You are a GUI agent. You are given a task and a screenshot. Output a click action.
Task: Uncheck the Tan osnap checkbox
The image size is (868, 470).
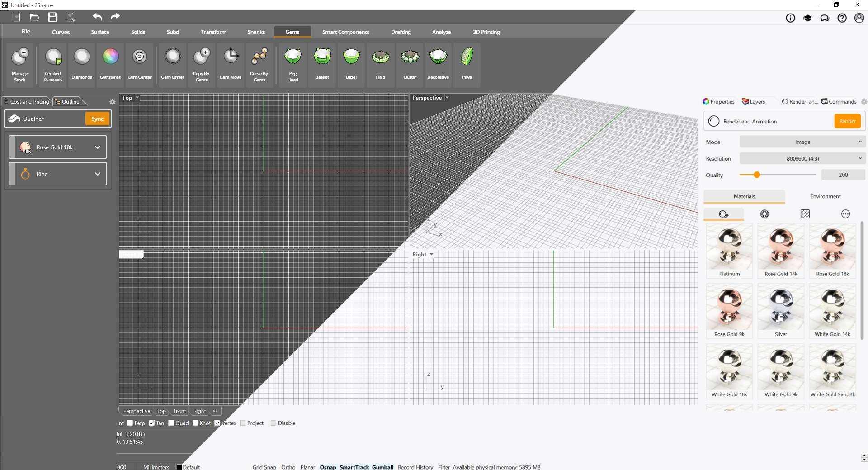pyautogui.click(x=152, y=423)
